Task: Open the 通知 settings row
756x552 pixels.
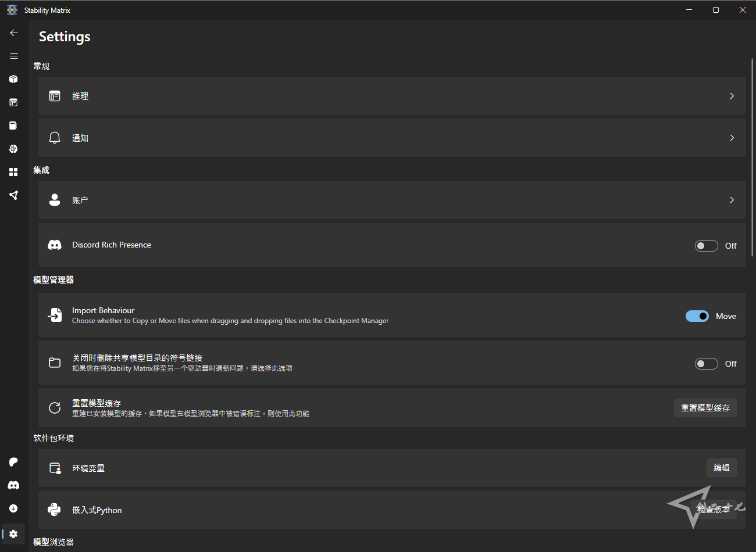Action: point(392,138)
